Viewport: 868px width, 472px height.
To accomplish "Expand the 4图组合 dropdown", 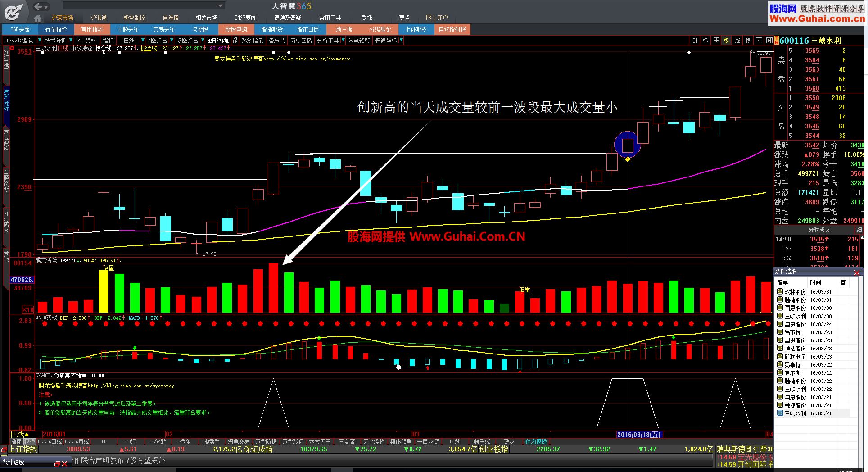I will click(x=171, y=41).
